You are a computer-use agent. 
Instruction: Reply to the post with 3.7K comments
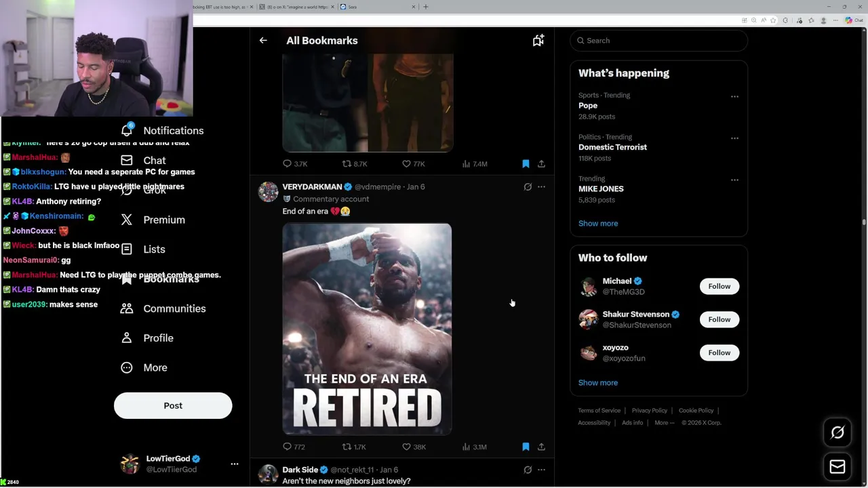(295, 164)
